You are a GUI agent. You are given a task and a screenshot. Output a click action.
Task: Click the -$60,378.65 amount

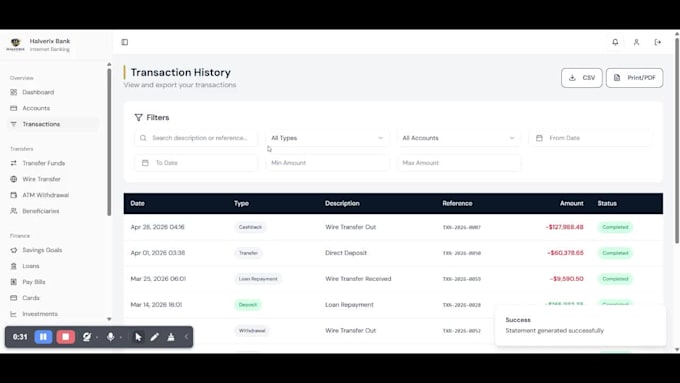tap(565, 253)
